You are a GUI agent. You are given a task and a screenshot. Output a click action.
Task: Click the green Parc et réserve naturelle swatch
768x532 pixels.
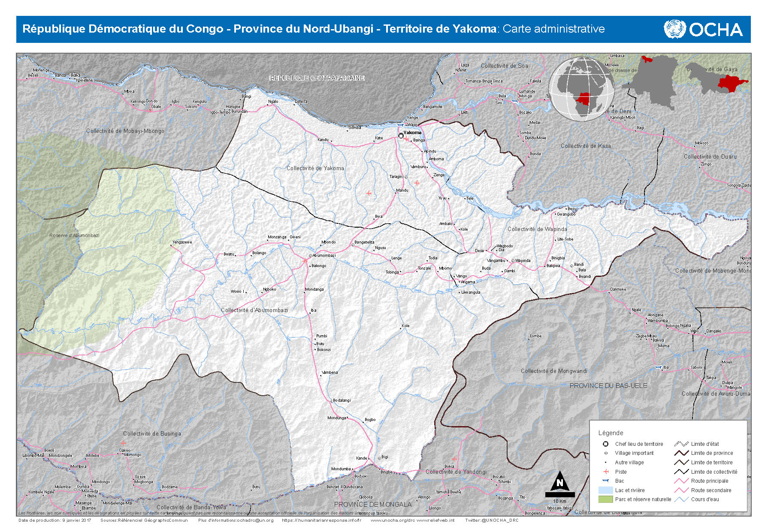[605, 499]
